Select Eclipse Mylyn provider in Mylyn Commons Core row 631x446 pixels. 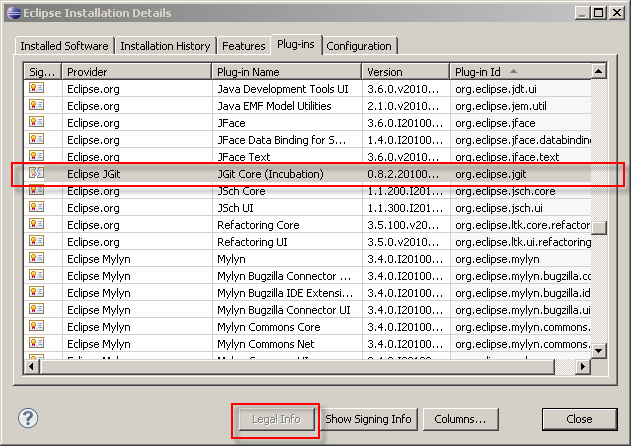99,327
